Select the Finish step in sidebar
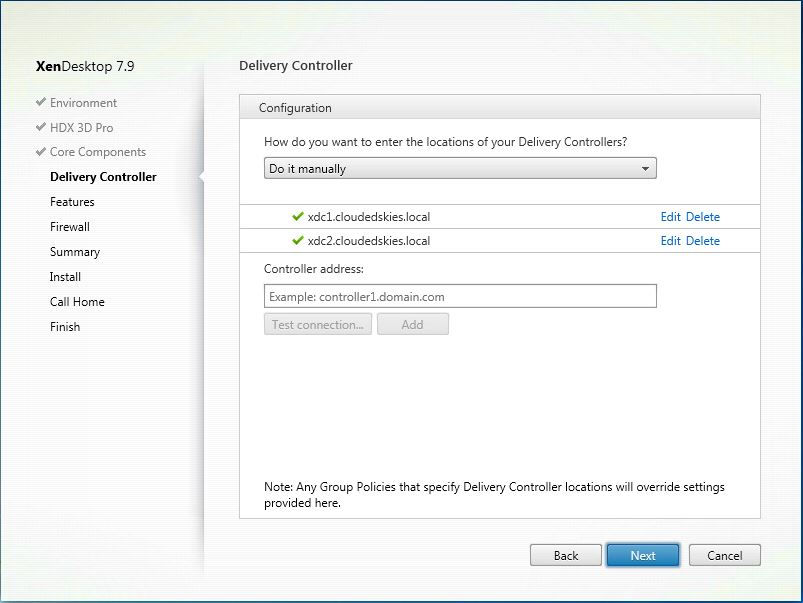 (65, 327)
